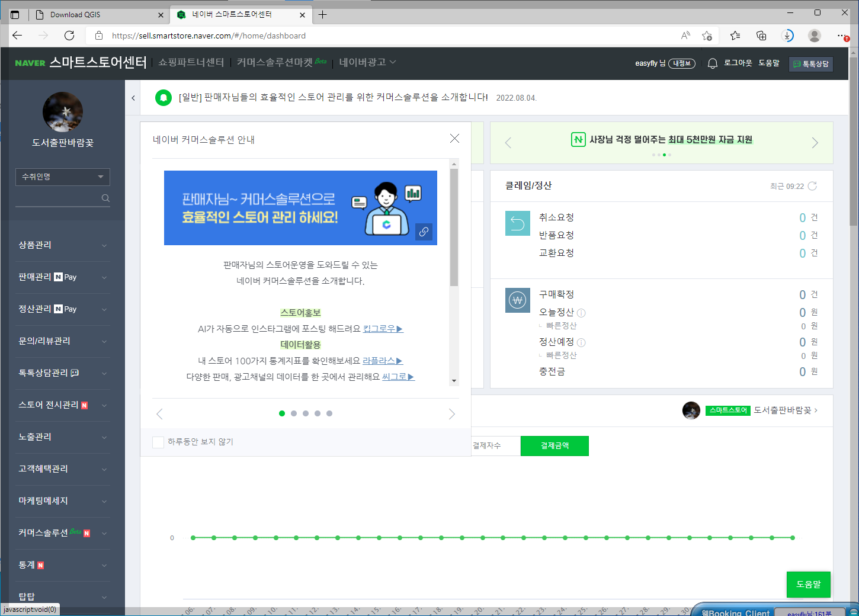Open browser profile avatar icon

pos(815,36)
